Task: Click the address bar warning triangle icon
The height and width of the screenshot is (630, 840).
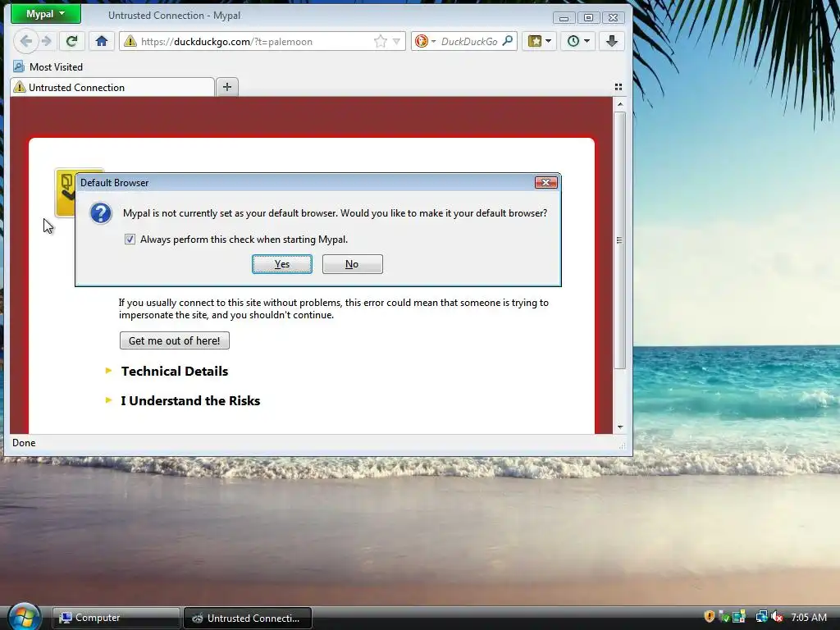Action: pos(130,41)
